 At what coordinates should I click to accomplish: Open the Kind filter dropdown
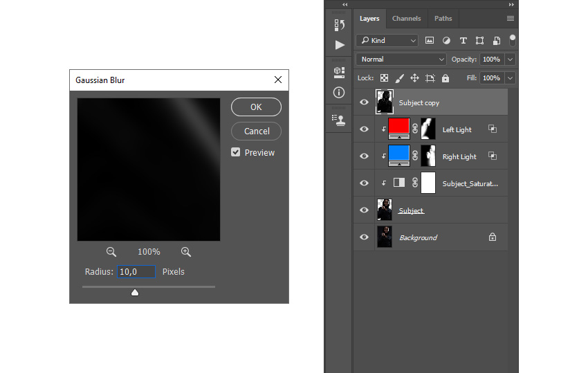click(387, 41)
